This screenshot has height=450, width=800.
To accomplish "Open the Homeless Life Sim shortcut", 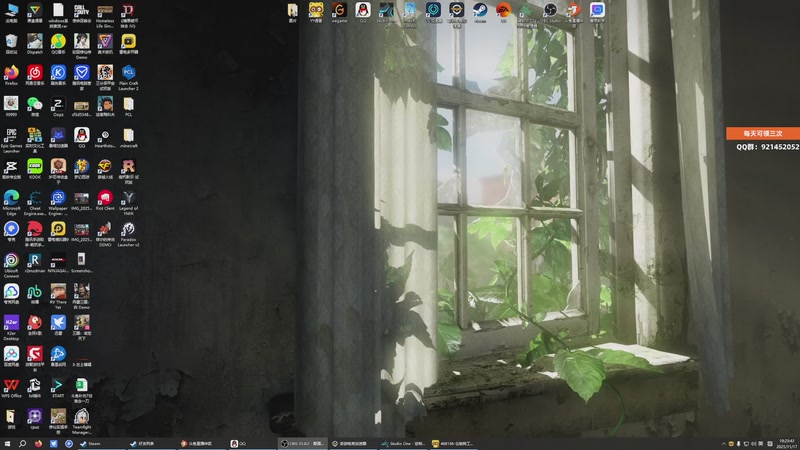I will tap(105, 15).
